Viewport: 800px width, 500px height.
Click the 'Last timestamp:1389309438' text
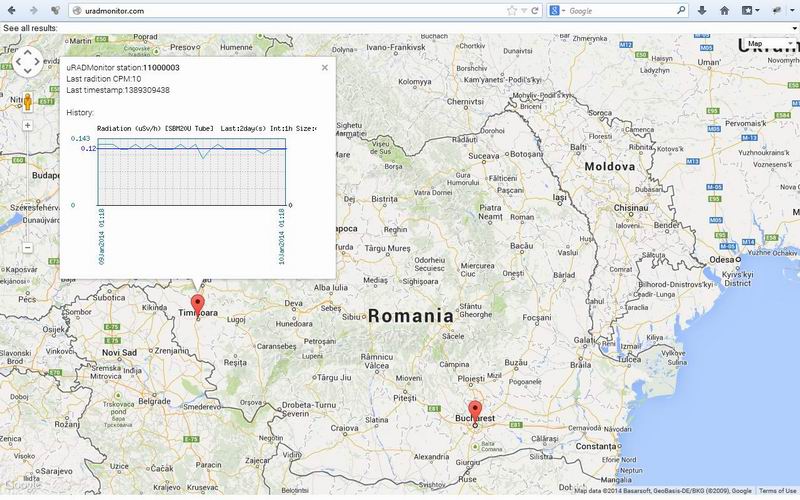118,90
